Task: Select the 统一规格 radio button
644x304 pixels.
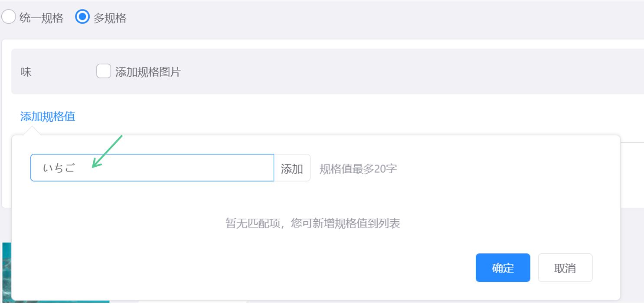Action: pyautogui.click(x=9, y=17)
